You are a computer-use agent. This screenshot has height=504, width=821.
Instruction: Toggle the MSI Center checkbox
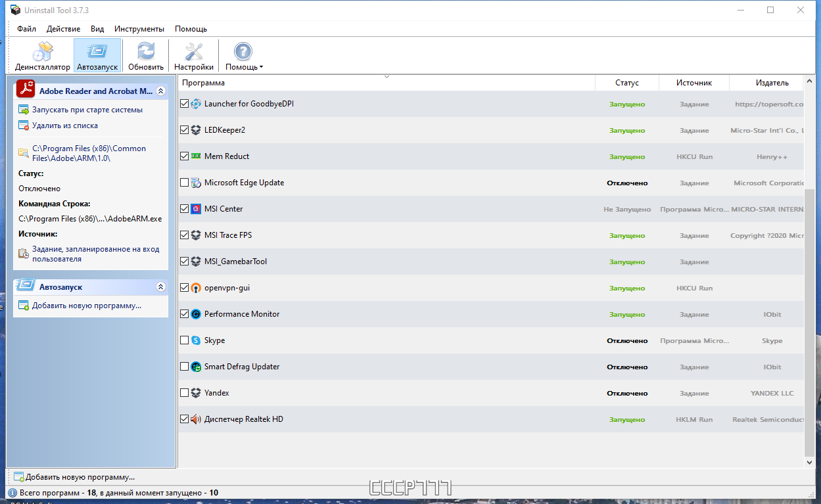[185, 209]
